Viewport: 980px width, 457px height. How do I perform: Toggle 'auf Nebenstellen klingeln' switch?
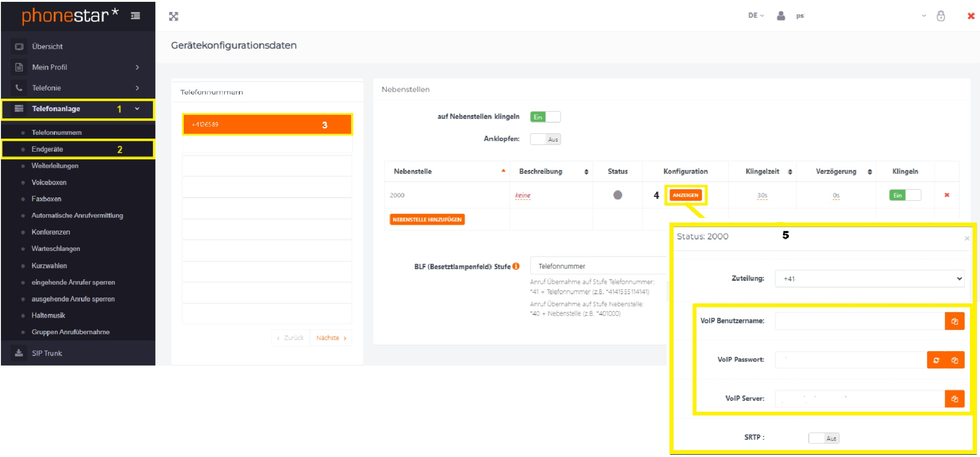point(545,117)
